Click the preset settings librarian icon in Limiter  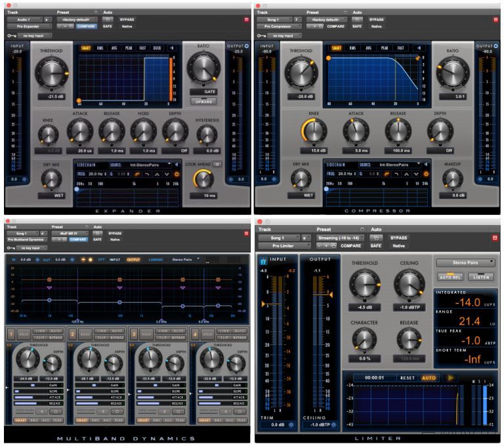[333, 246]
